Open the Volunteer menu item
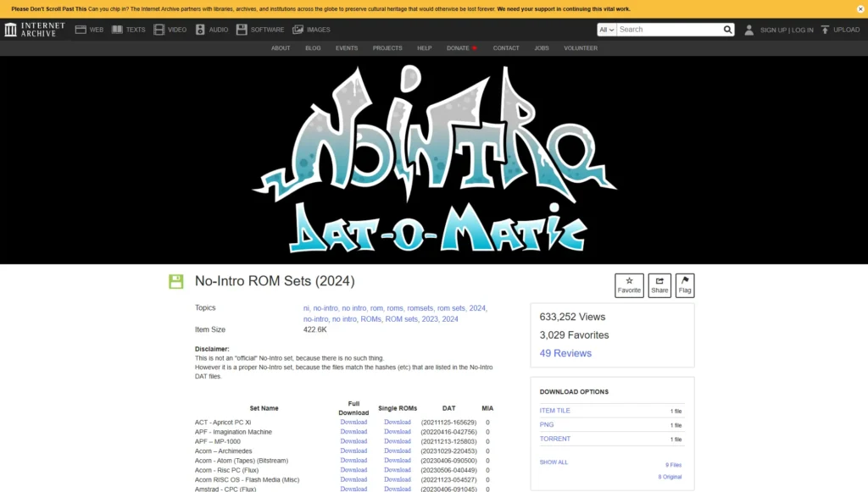 point(581,48)
